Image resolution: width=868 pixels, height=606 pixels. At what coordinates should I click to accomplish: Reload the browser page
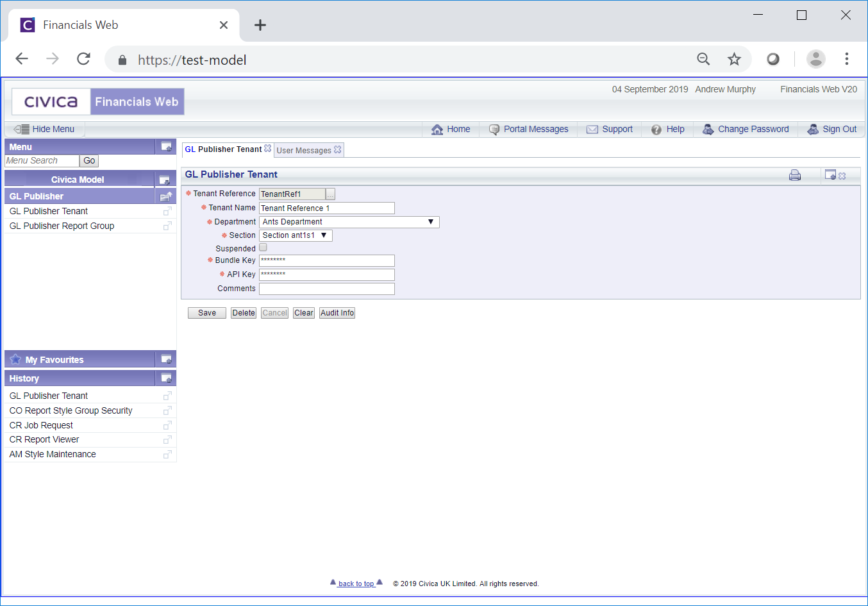pyautogui.click(x=83, y=59)
